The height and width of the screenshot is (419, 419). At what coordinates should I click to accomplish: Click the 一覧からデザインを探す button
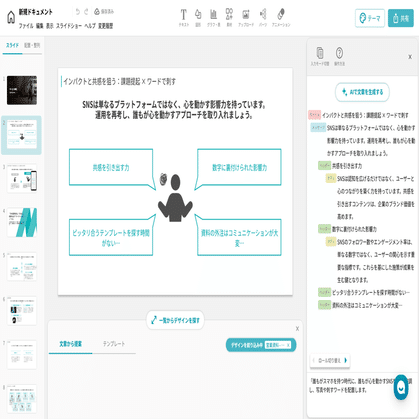coord(175,320)
